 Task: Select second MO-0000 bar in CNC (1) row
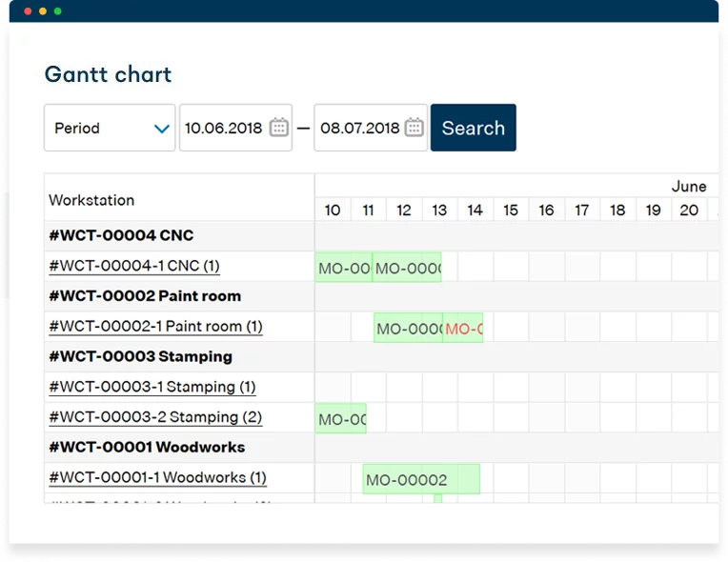(x=407, y=267)
